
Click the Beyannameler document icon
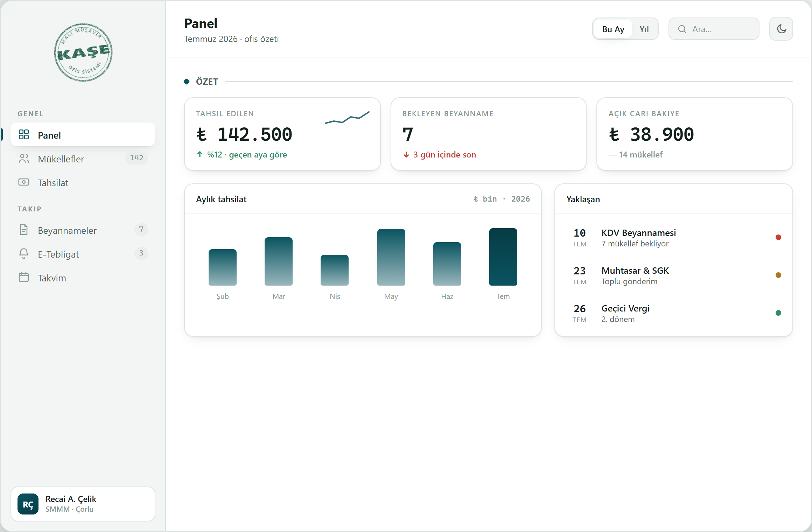(24, 230)
